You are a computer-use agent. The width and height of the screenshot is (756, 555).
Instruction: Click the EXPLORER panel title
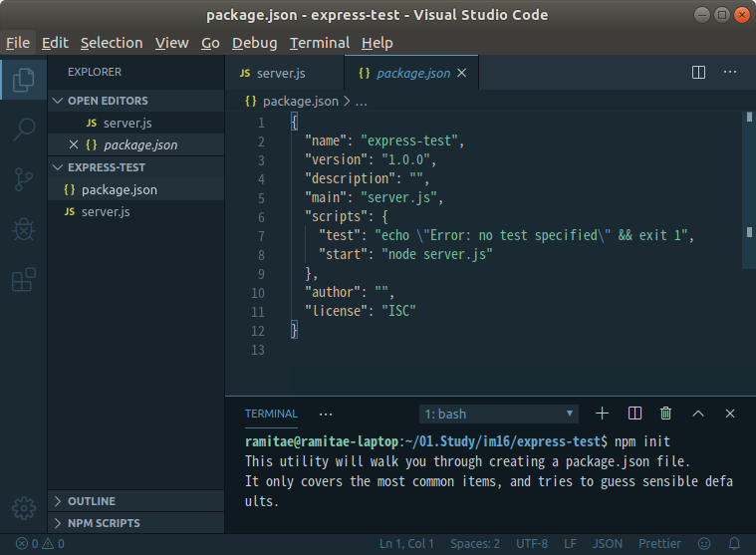coord(95,72)
